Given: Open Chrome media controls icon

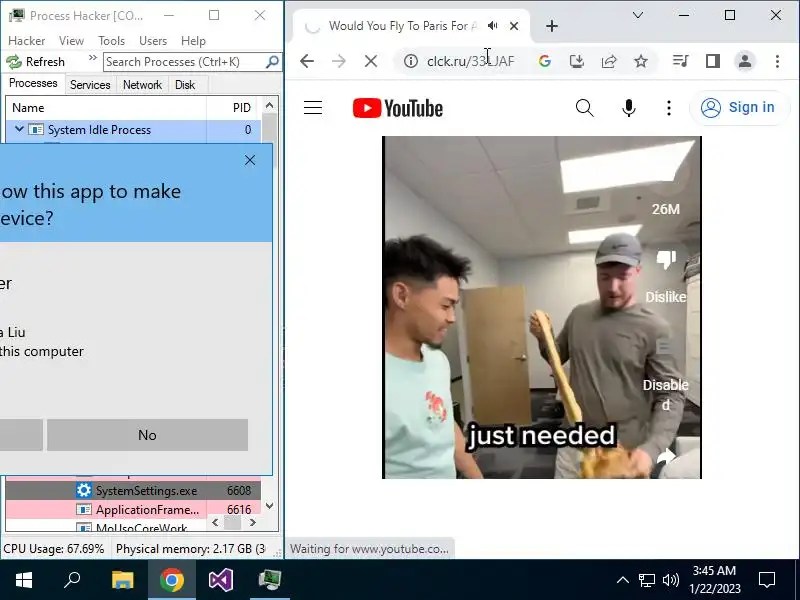Looking at the screenshot, I should coord(680,61).
